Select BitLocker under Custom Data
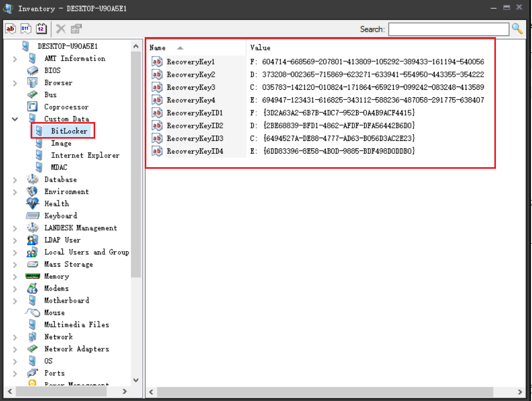This screenshot has height=401, width=532. click(69, 131)
